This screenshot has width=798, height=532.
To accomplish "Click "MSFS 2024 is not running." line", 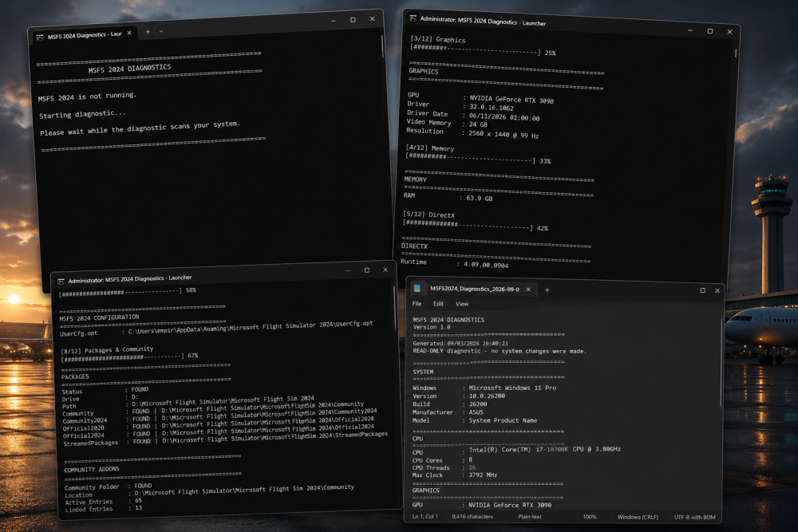I will (x=87, y=97).
